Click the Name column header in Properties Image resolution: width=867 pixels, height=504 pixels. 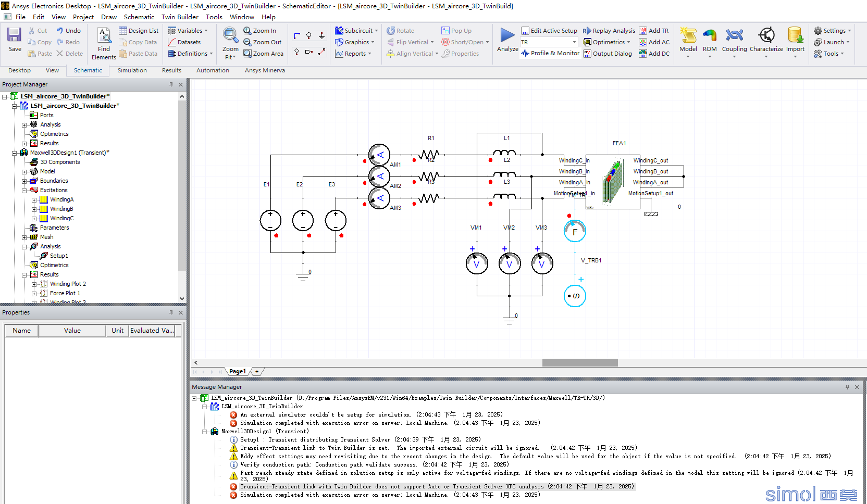pos(21,331)
